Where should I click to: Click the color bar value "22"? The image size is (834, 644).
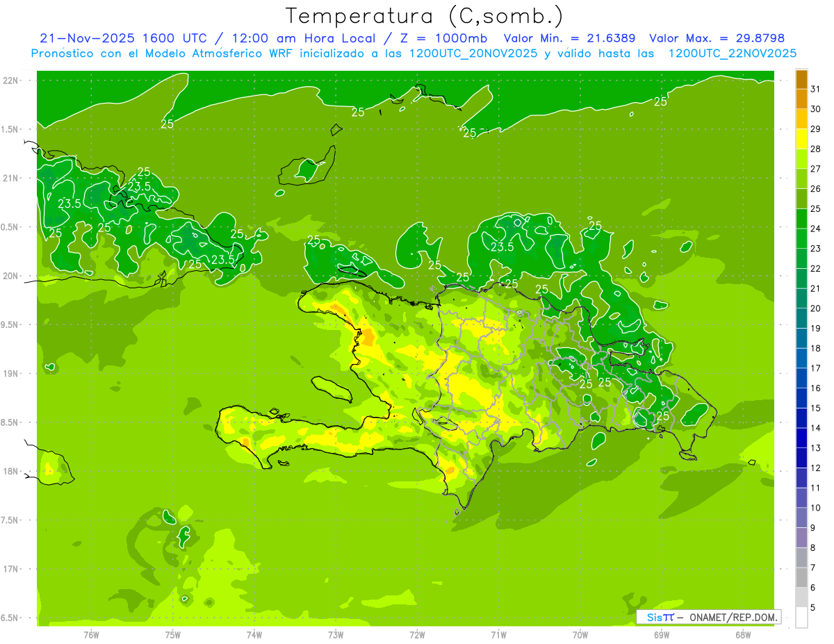coord(816,269)
